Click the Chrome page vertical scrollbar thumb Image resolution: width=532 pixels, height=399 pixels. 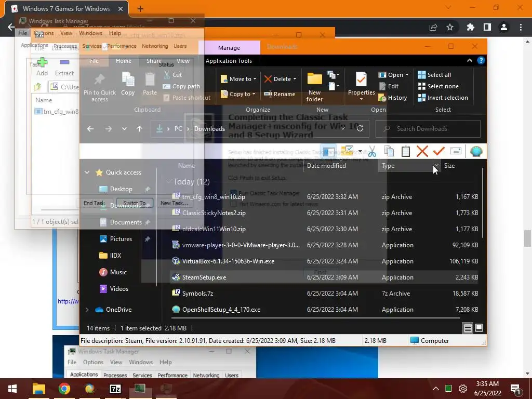pos(527,238)
